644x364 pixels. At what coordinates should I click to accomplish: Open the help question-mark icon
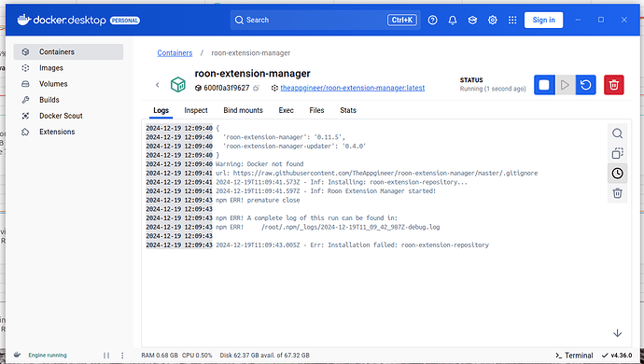432,20
